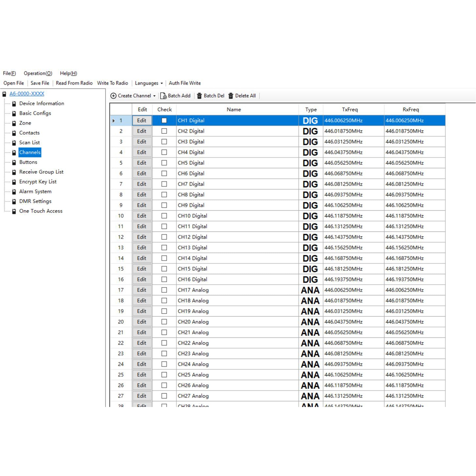Click radio icon next to Encrypt Key List
This screenshot has width=476, height=476.
click(x=14, y=182)
